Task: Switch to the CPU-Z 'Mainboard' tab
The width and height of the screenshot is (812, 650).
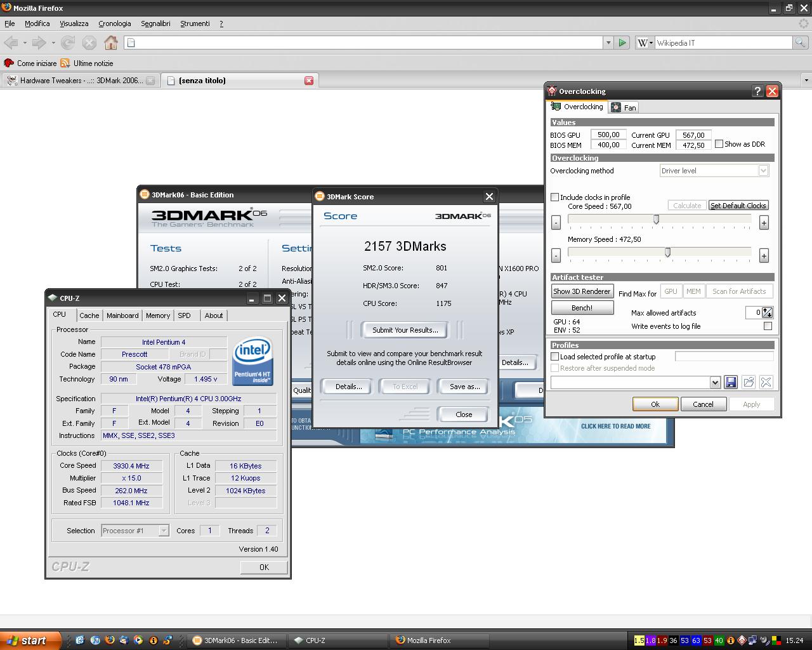Action: (x=122, y=315)
